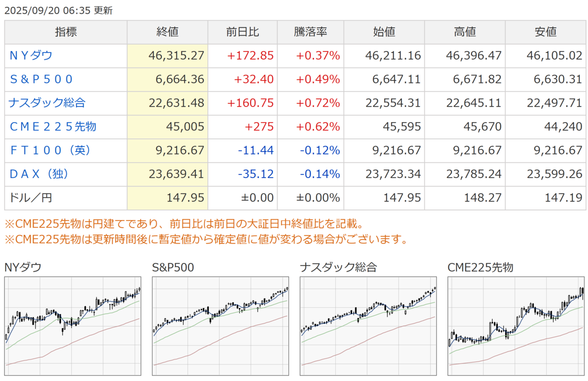
Task: Open the DAX（独） link
Action: pos(39,174)
